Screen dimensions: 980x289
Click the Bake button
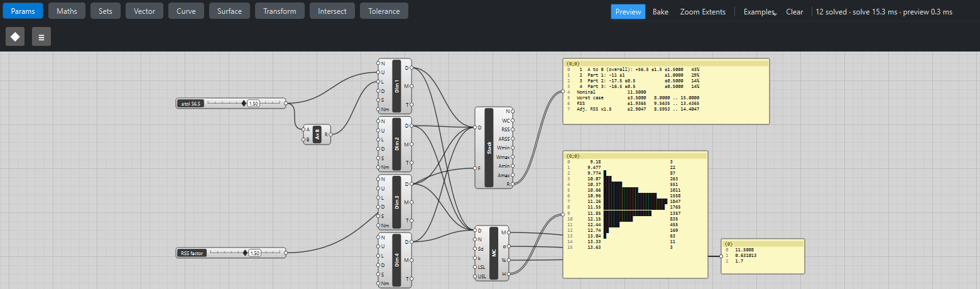click(660, 11)
